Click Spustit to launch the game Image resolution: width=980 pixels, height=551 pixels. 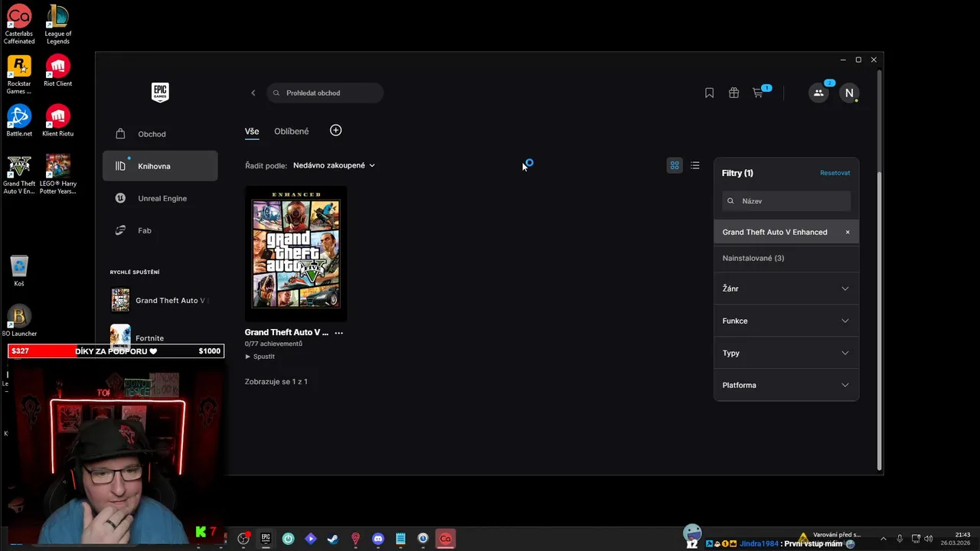[x=260, y=357]
